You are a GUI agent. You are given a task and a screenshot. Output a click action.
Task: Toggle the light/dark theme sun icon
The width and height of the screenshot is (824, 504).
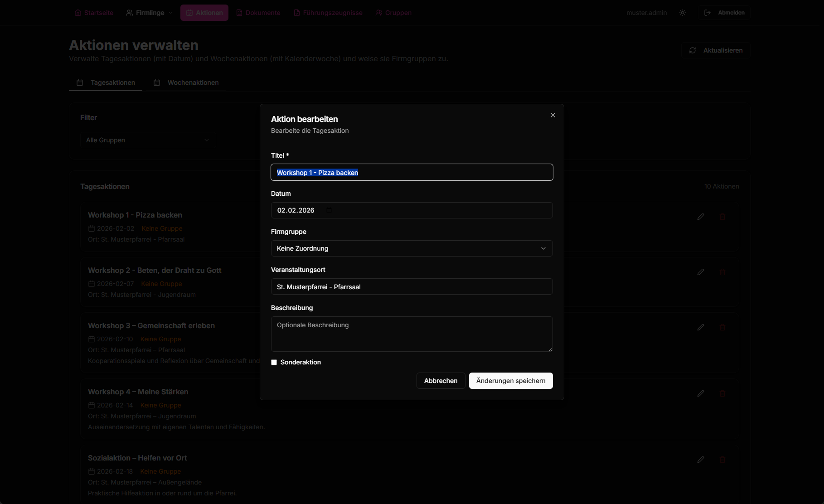tap(683, 13)
